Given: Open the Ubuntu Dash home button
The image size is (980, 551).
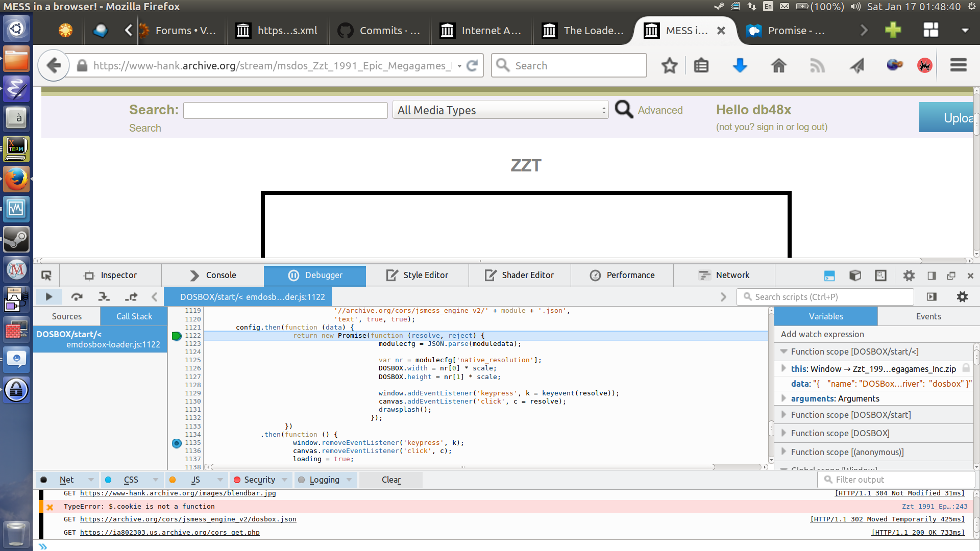Looking at the screenshot, I should [16, 29].
